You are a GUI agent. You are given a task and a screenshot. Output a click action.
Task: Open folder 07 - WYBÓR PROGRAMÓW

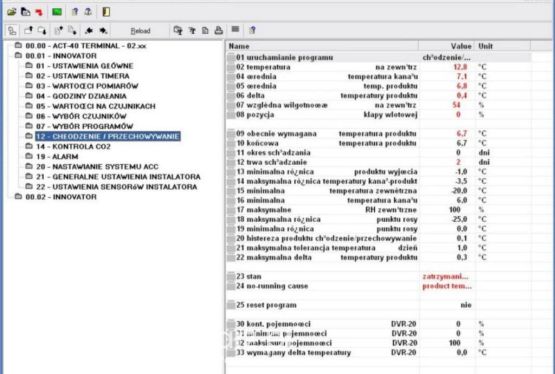point(85,126)
